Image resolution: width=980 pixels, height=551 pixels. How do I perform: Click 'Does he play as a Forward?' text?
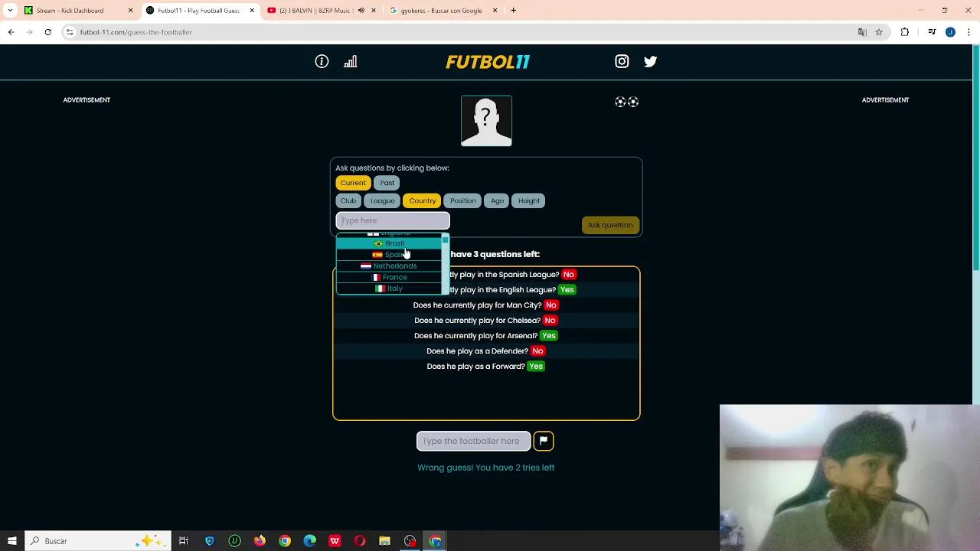[x=475, y=367]
